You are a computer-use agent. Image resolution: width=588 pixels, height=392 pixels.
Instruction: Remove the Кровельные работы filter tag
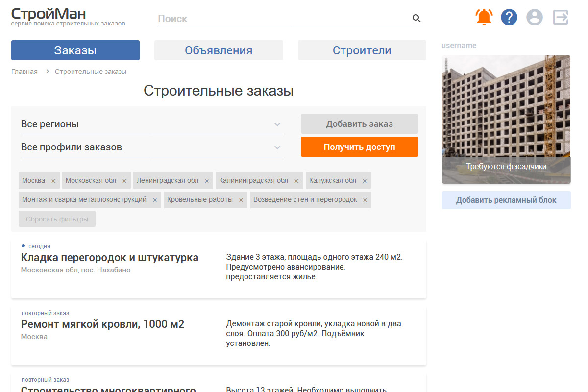pyautogui.click(x=241, y=200)
